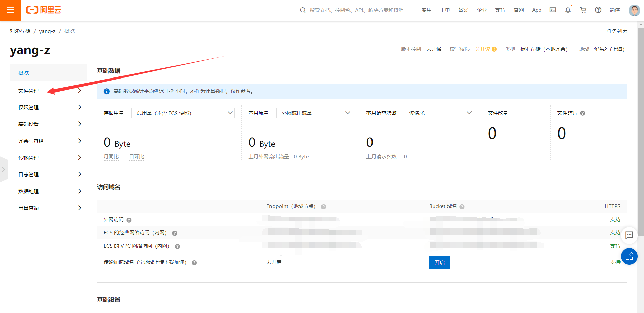This screenshot has height=313, width=644.
Task: Click 日环比 label
Action: (x=137, y=157)
